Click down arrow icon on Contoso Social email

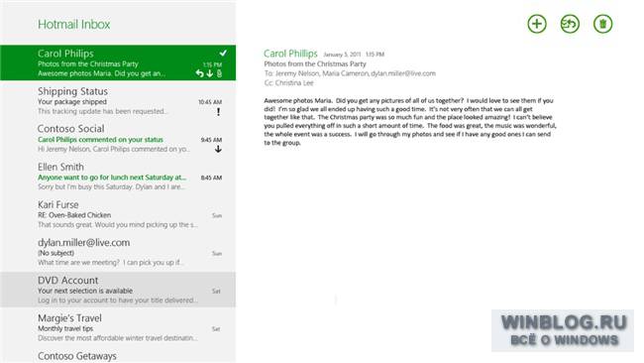pyautogui.click(x=219, y=149)
